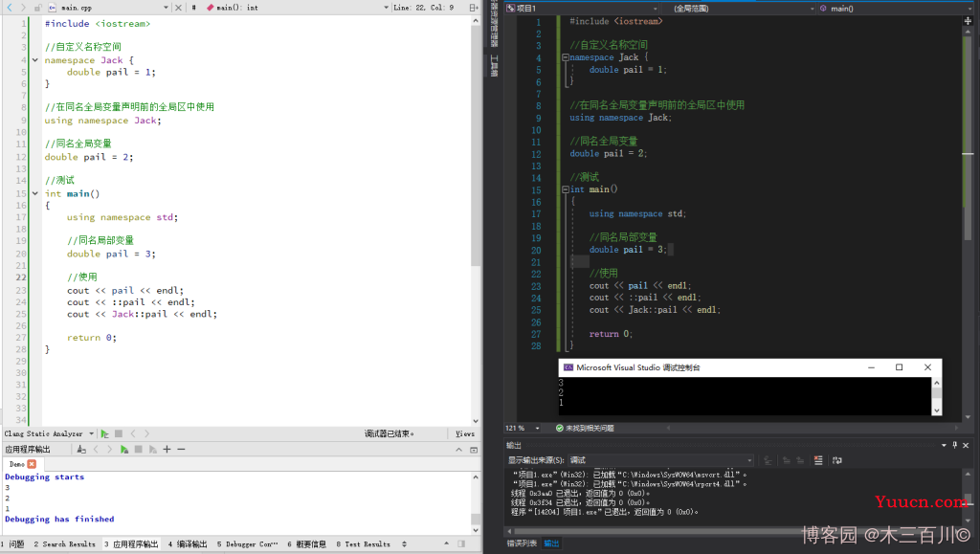980x554 pixels.
Task: Go back in Qt Creator editor history
Action: click(x=9, y=8)
